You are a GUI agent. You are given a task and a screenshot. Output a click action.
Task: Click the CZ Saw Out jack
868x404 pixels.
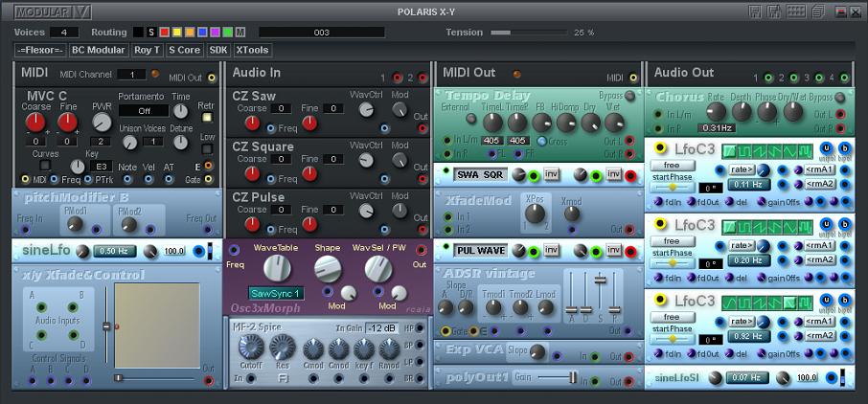coord(423,128)
